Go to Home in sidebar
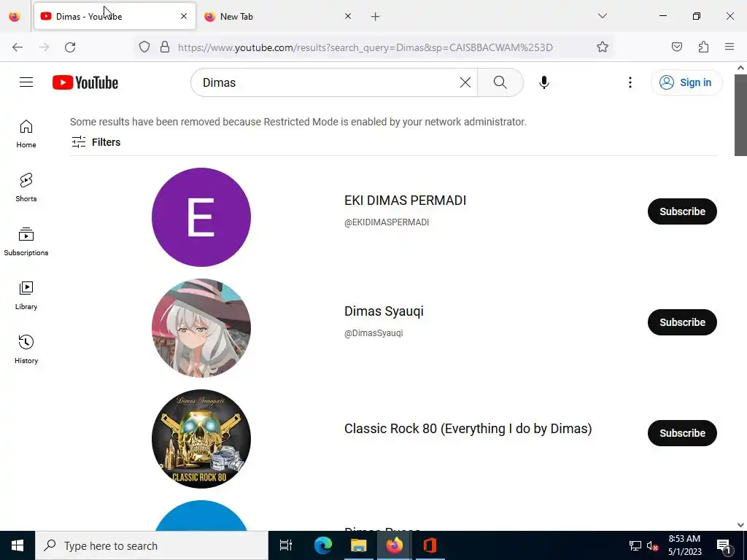Screen dimensions: 747x560 [26, 134]
